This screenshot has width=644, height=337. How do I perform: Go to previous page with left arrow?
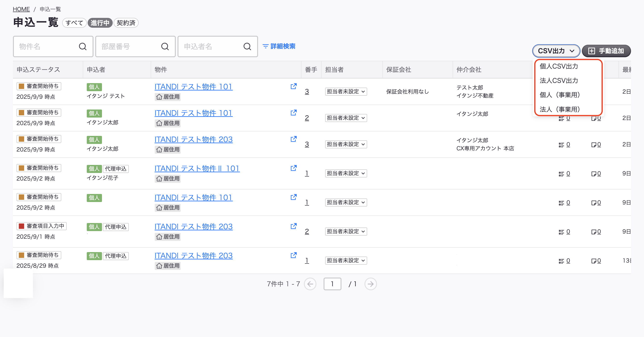[x=310, y=284]
